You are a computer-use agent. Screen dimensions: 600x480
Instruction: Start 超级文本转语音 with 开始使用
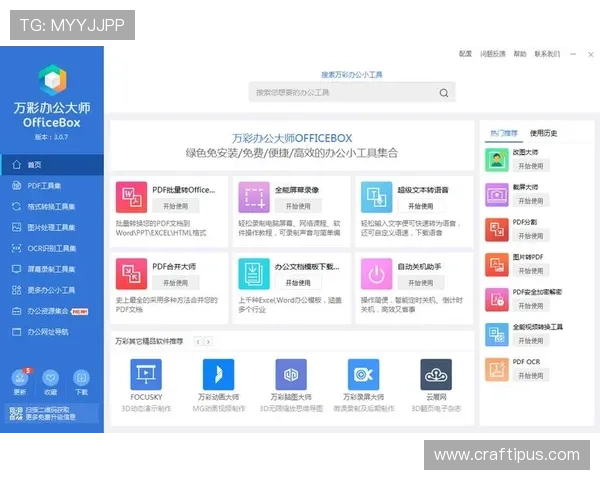[x=421, y=206]
